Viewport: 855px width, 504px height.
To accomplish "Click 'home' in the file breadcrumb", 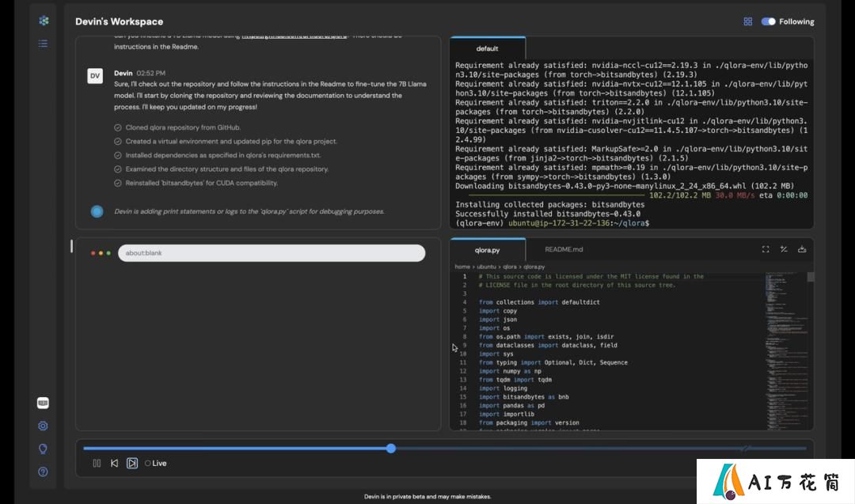I will (462, 267).
